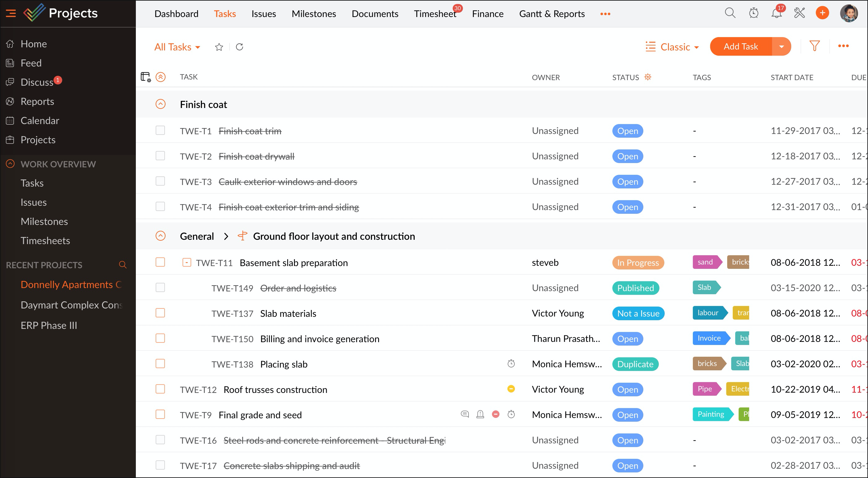Click the Add Task button
The image size is (868, 478).
click(x=741, y=46)
